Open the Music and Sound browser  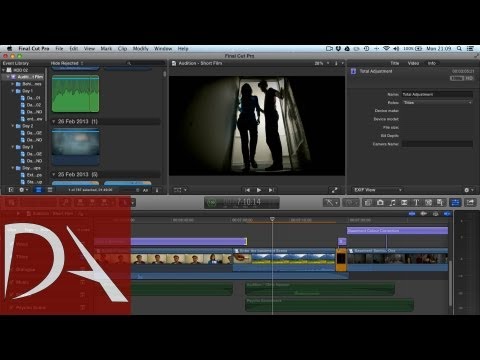tap(392, 202)
